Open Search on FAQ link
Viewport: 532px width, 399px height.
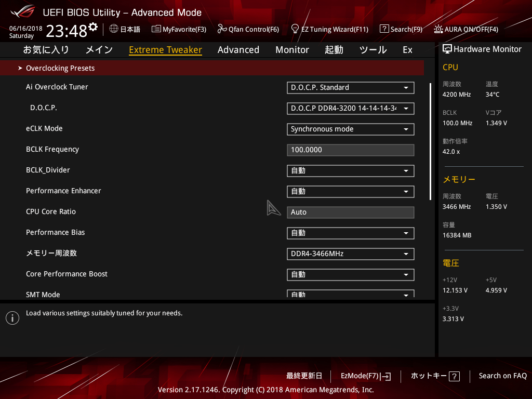pos(502,376)
